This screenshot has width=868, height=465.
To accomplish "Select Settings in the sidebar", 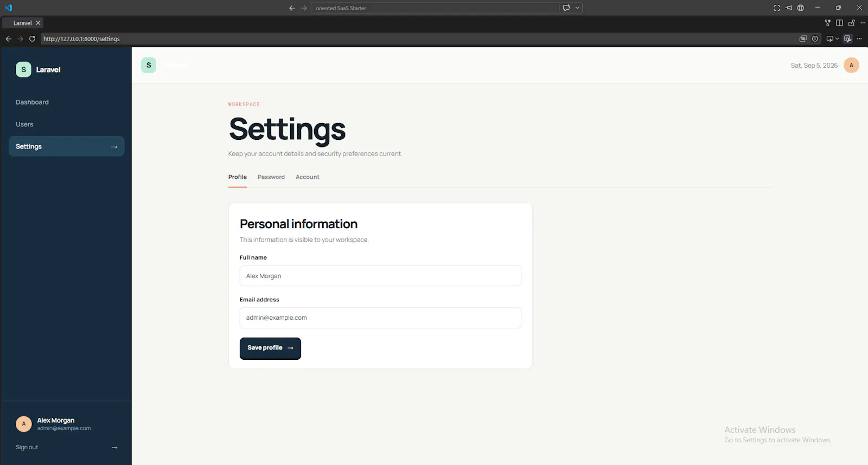I will click(66, 147).
